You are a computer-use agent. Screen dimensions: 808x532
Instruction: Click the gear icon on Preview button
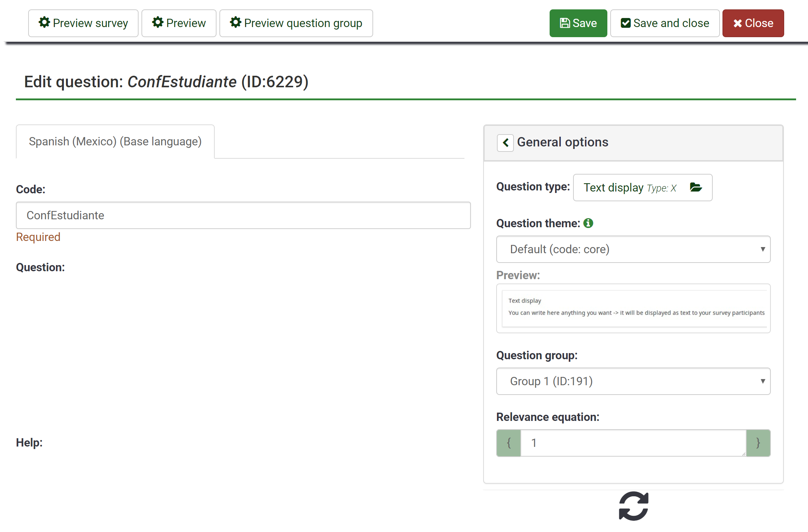pos(158,22)
